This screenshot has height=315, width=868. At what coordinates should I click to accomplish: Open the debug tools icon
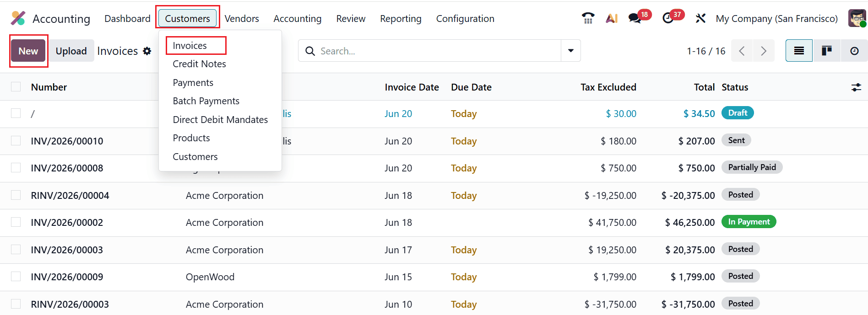tap(700, 18)
